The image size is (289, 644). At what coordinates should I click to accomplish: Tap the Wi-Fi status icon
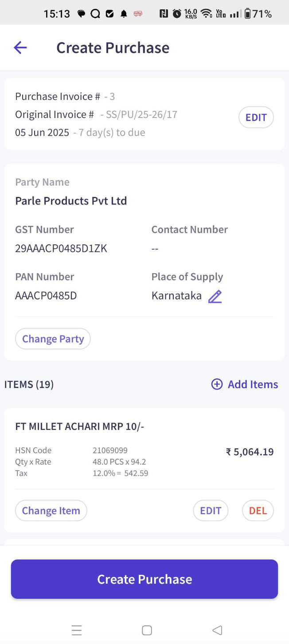point(206,14)
